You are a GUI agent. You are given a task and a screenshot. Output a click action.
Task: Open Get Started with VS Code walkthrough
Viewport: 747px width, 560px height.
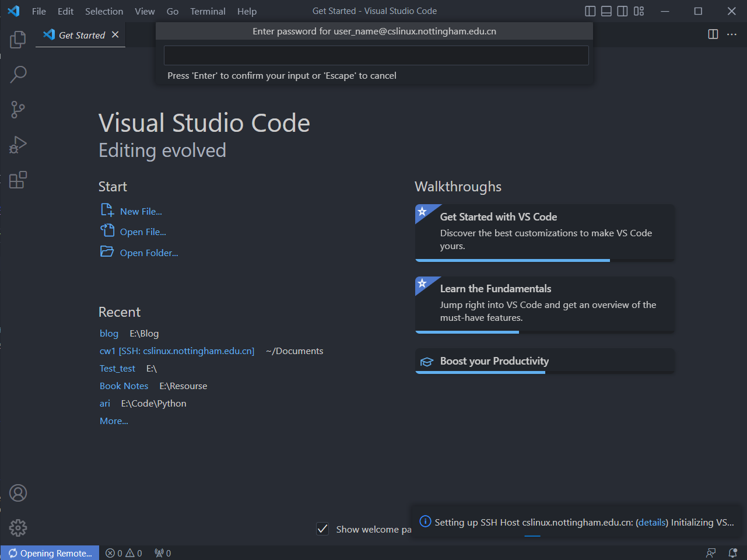pos(545,233)
